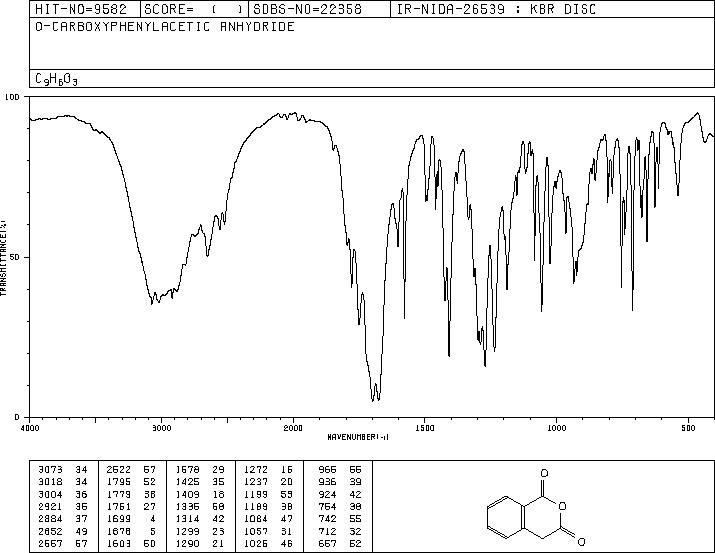The image size is (715, 553).
Task: Click the WAVENUMBER x-axis title
Action: (x=358, y=437)
